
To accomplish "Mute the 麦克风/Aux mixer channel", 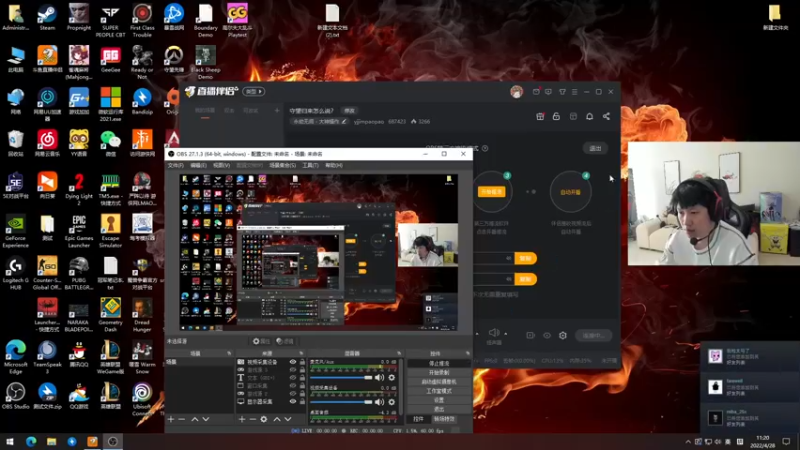I will pyautogui.click(x=379, y=378).
